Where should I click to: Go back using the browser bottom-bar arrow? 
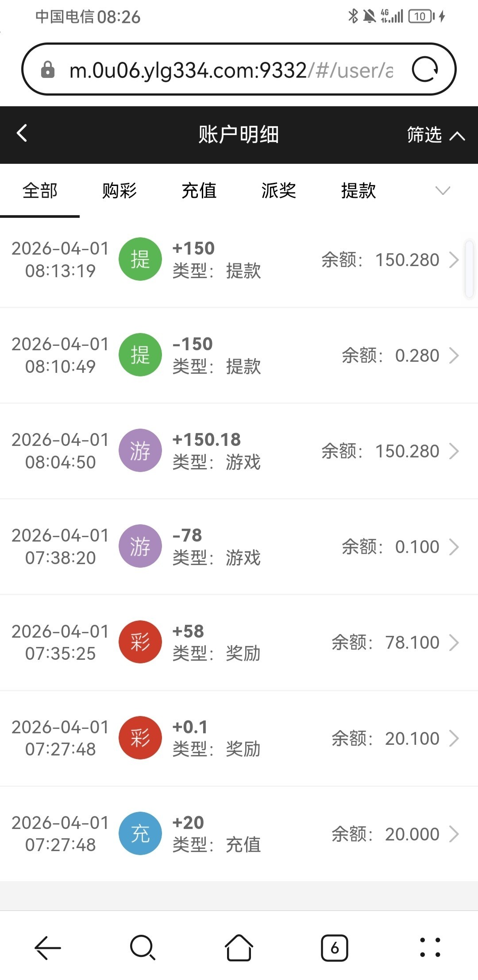click(47, 948)
